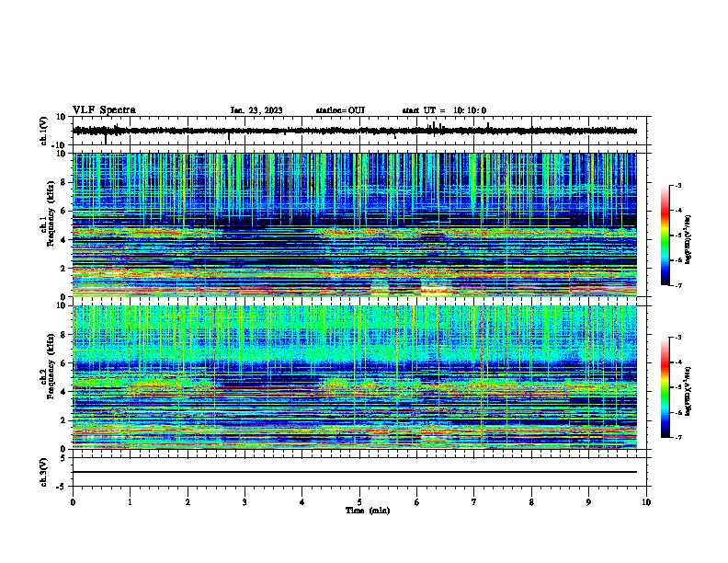This screenshot has height=563, width=728.
Task: Click the 2 kHz tick on ch.2 spectrogram
Action: point(64,420)
